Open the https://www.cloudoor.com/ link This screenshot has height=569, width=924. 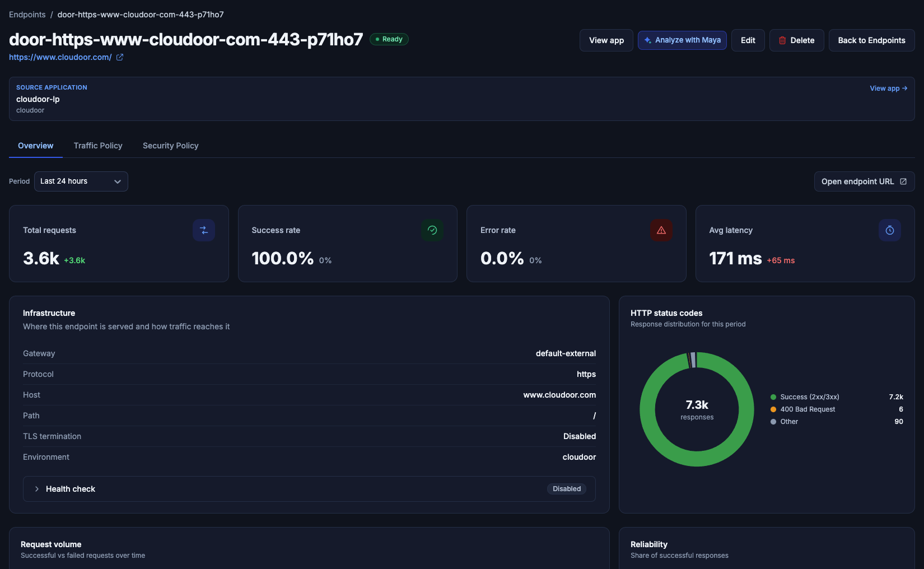pos(60,57)
